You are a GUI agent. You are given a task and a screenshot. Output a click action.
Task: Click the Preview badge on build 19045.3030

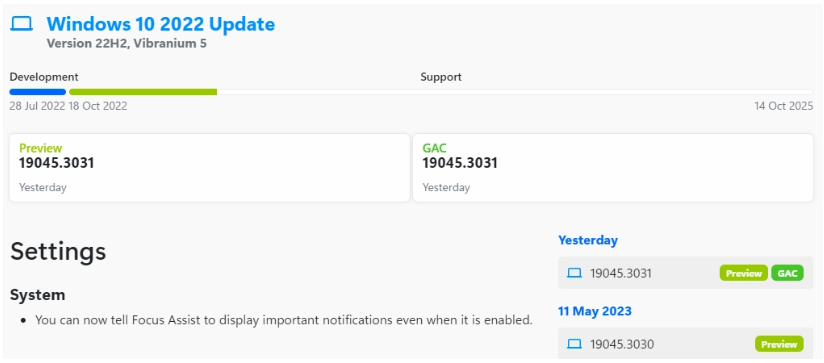[779, 344]
